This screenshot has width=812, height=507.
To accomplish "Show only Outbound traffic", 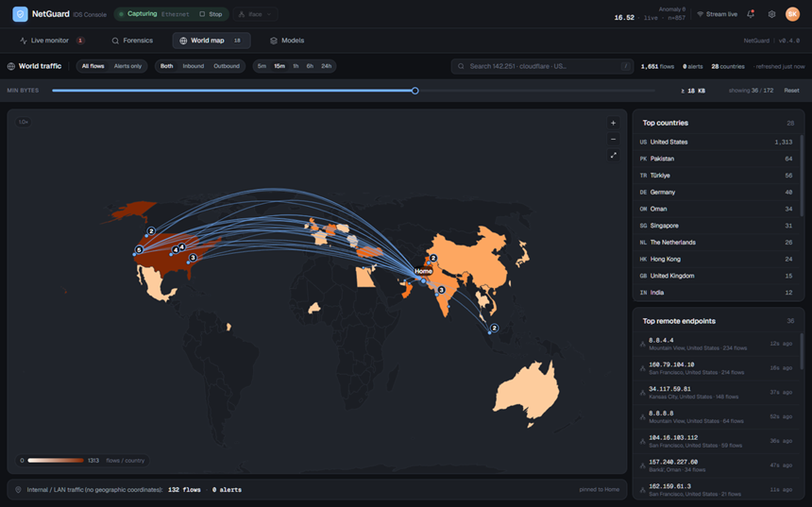I will pos(227,66).
